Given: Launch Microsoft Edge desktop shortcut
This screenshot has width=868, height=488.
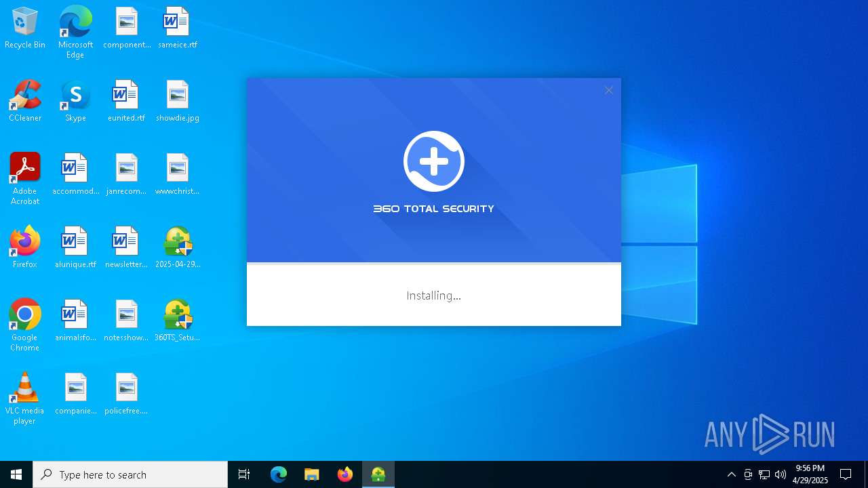Looking at the screenshot, I should 75,33.
